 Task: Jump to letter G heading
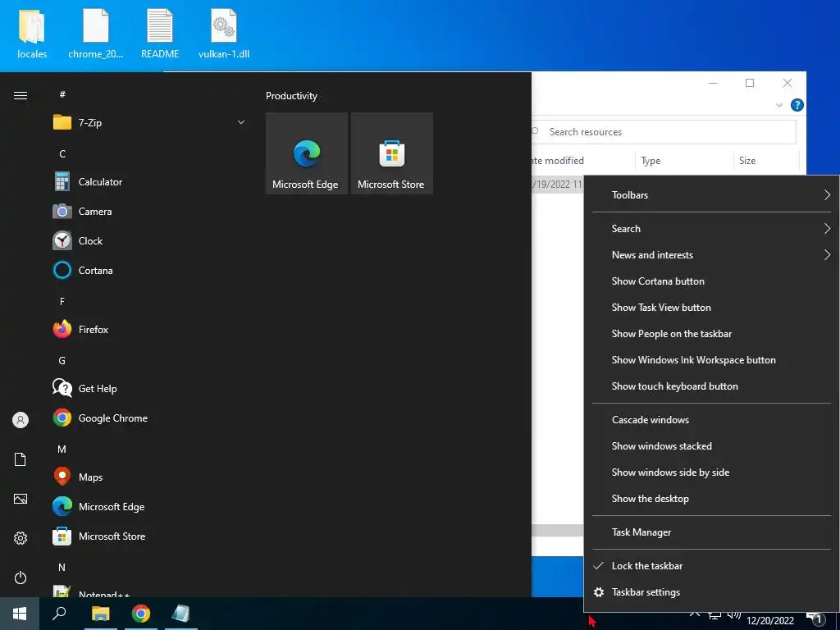tap(62, 361)
